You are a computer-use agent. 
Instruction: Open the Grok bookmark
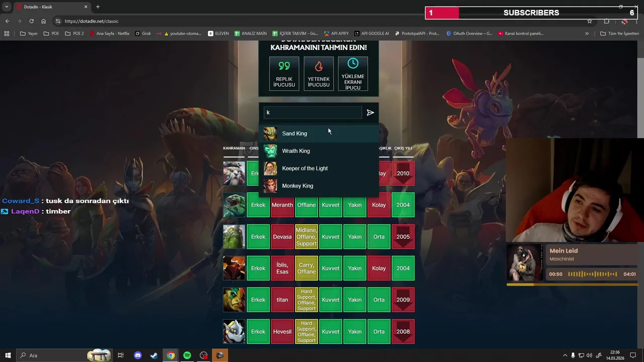coord(142,34)
